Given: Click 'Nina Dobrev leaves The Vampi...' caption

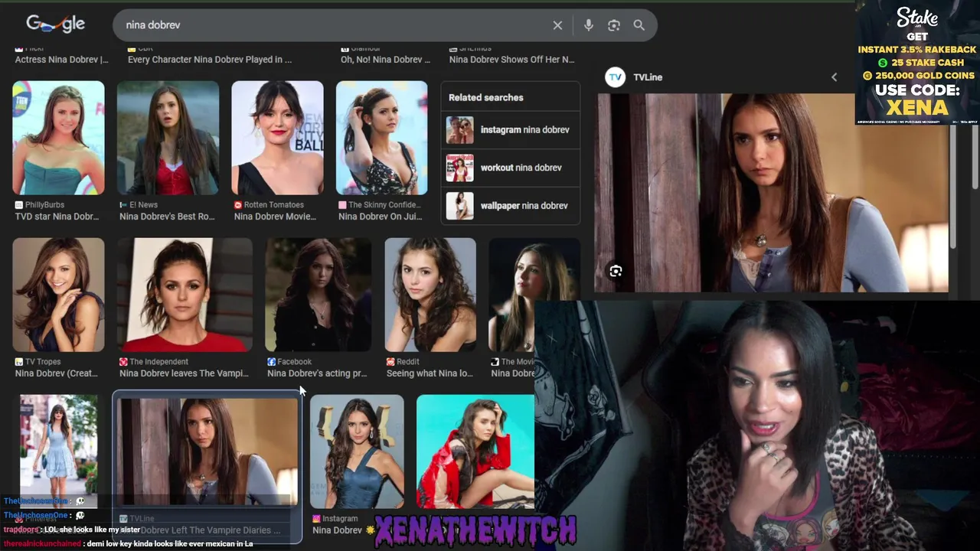Looking at the screenshot, I should click(x=184, y=373).
